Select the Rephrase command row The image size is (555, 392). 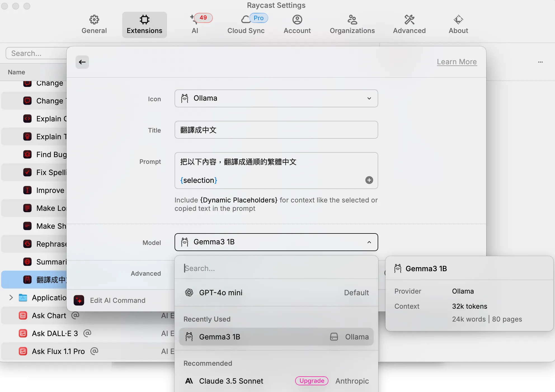coord(34,244)
